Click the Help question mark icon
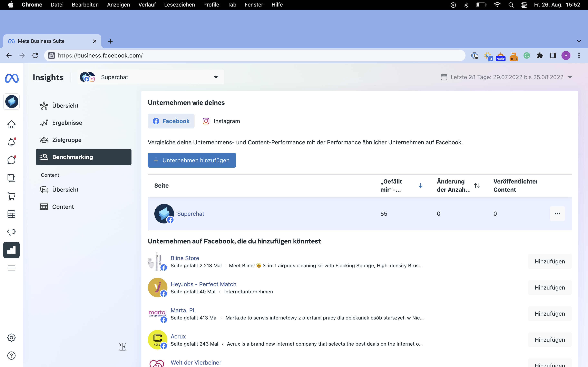This screenshot has height=367, width=588. [x=11, y=356]
